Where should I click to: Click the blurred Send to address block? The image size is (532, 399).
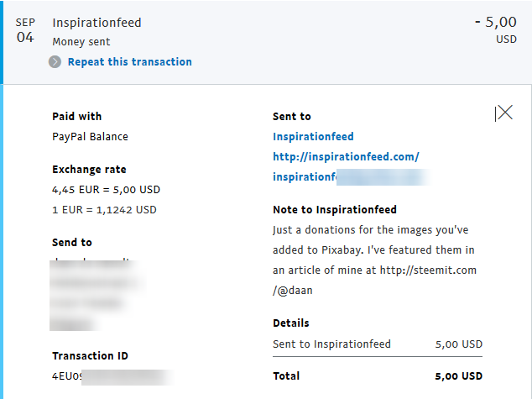click(x=97, y=295)
